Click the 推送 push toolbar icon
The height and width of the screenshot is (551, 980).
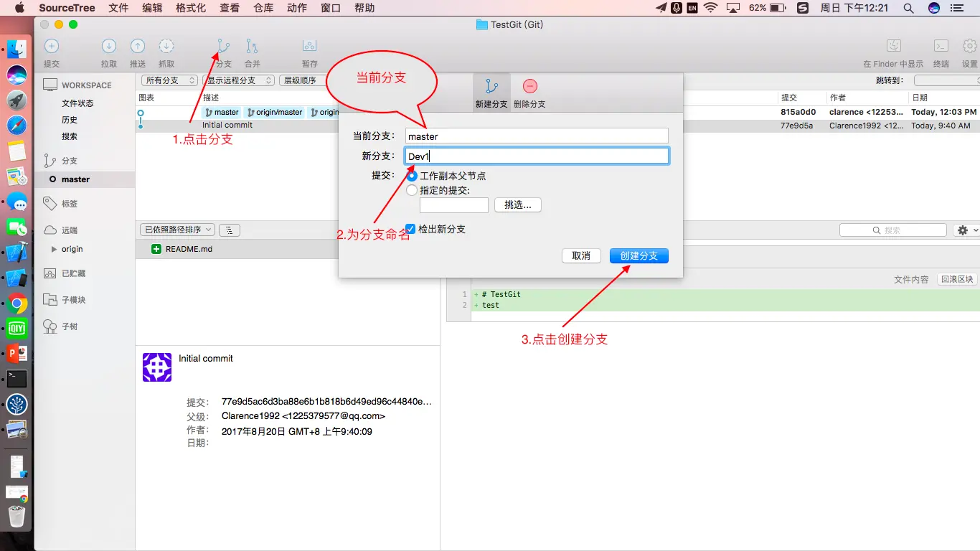(x=138, y=47)
